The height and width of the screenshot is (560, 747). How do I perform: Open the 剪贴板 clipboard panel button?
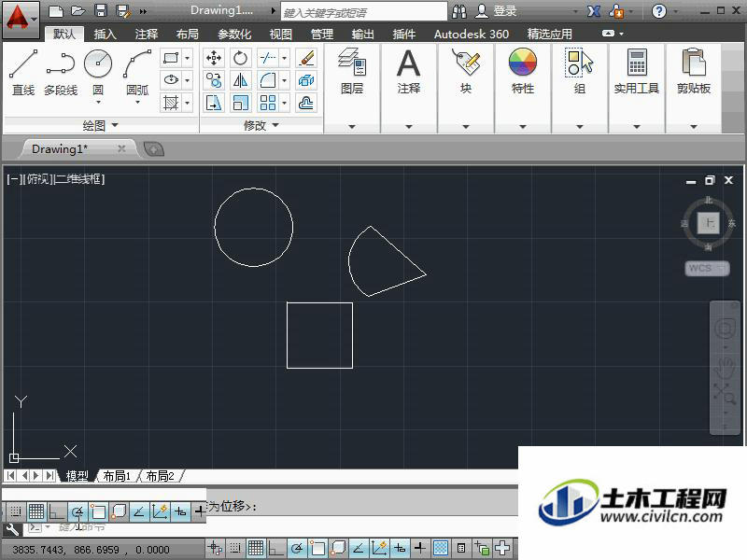(694, 72)
